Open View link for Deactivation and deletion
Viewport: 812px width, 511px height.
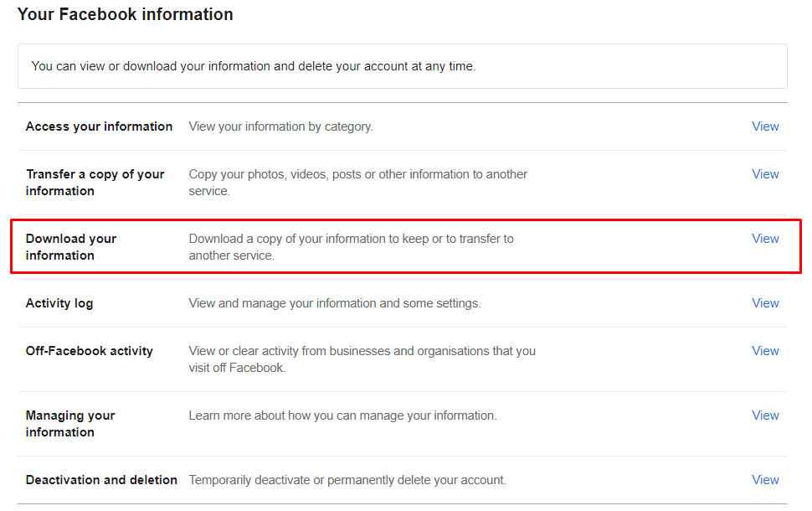coord(765,480)
